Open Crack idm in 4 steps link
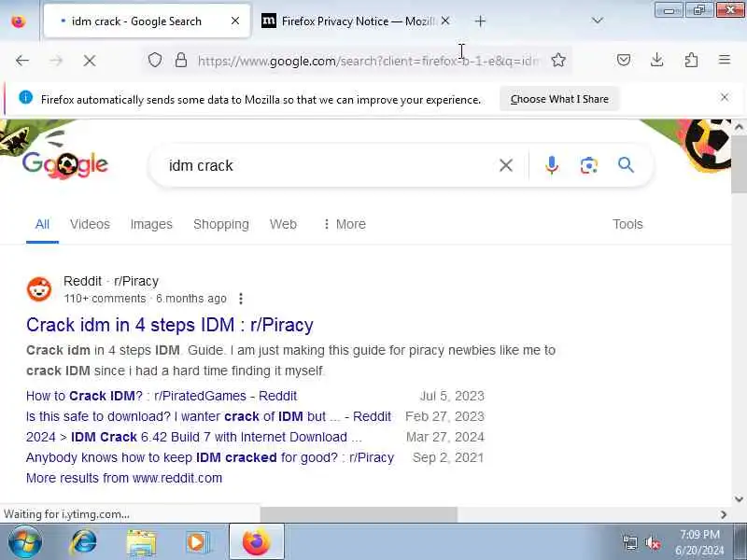 tap(170, 325)
